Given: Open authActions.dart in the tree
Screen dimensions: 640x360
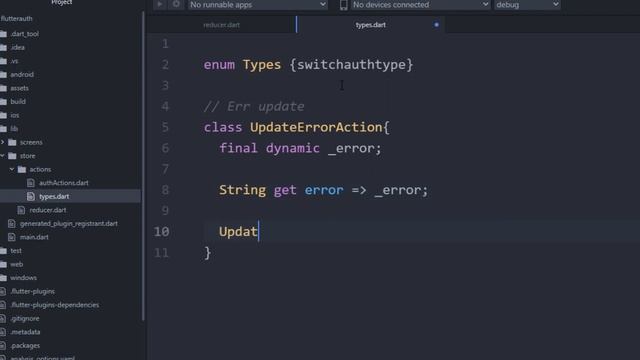Looking at the screenshot, I should tap(64, 183).
